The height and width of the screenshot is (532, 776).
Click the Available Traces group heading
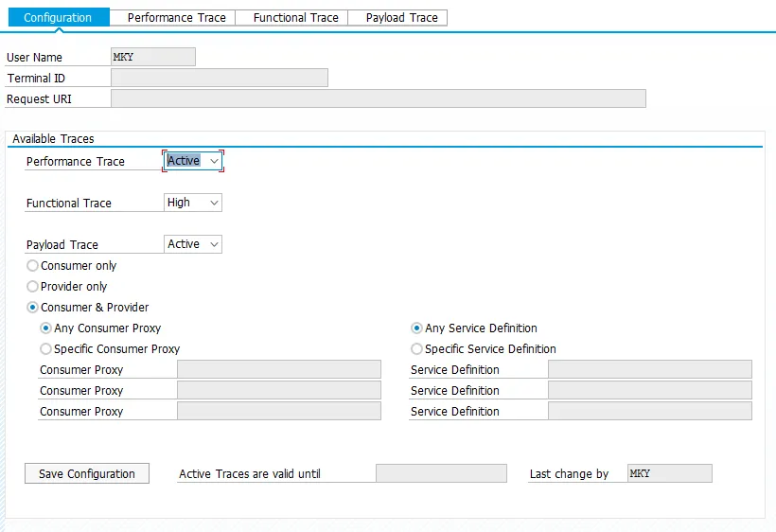53,139
